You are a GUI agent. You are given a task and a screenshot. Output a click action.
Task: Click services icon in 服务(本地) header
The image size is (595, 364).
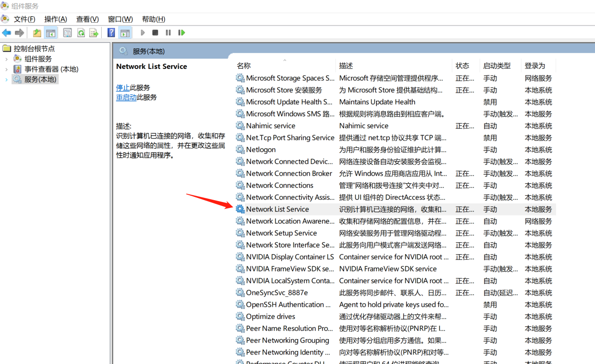[x=123, y=51]
